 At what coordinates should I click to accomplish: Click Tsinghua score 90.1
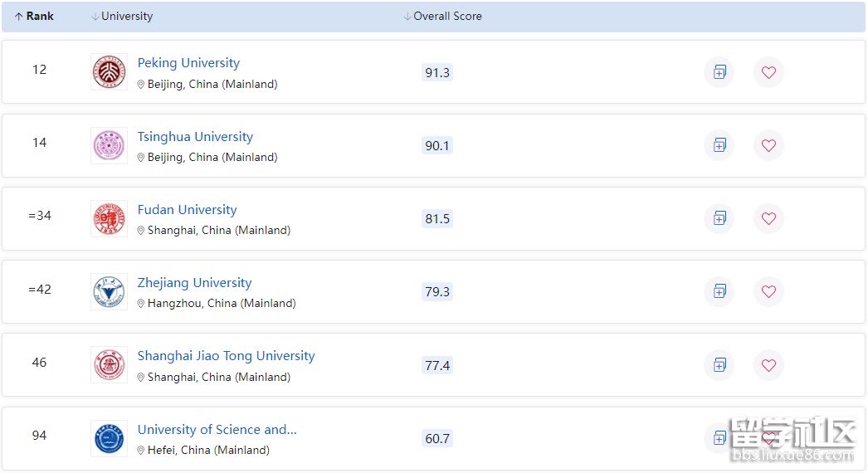point(437,146)
